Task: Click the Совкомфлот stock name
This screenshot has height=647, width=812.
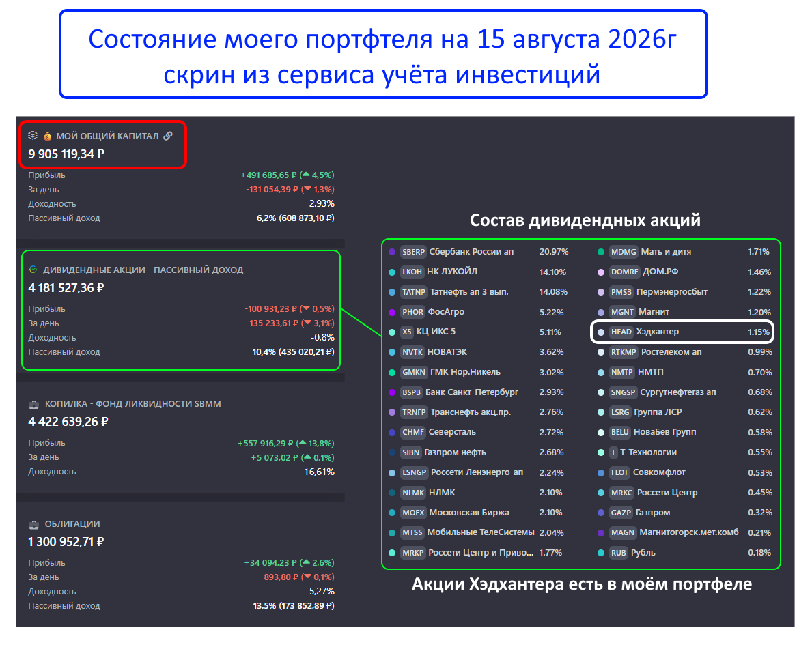Action: click(x=659, y=472)
